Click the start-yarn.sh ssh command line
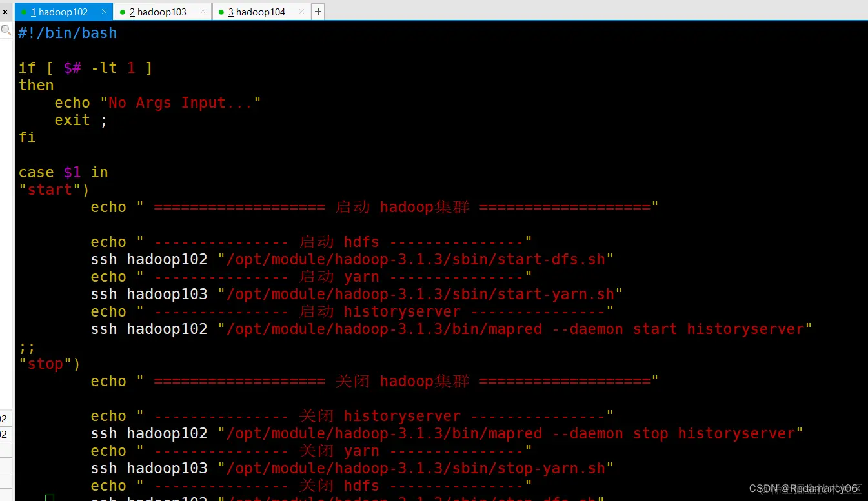The image size is (868, 501). (356, 294)
